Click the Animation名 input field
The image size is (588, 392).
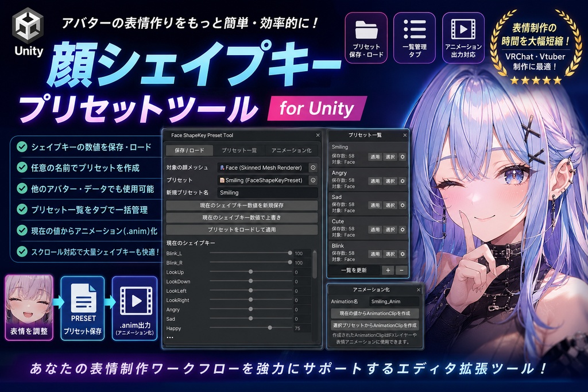[393, 301]
